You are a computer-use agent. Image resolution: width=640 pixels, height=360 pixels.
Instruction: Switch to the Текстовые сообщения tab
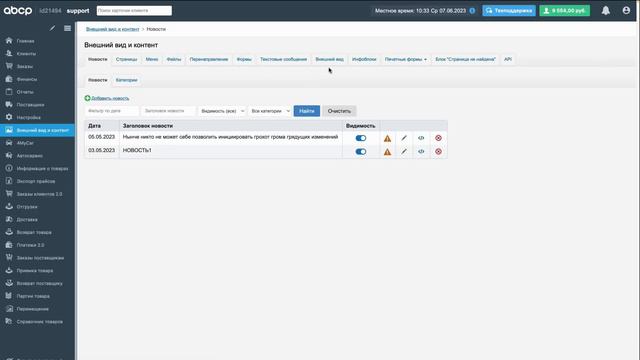(x=283, y=59)
